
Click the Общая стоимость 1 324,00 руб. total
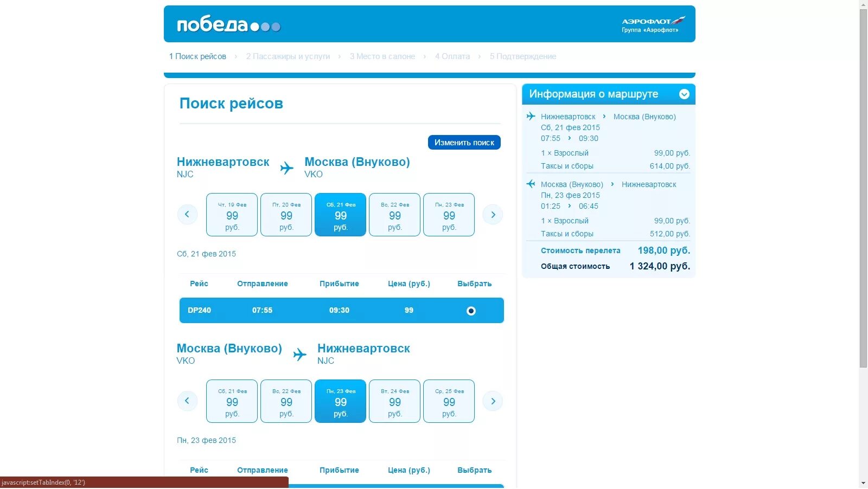pos(660,266)
